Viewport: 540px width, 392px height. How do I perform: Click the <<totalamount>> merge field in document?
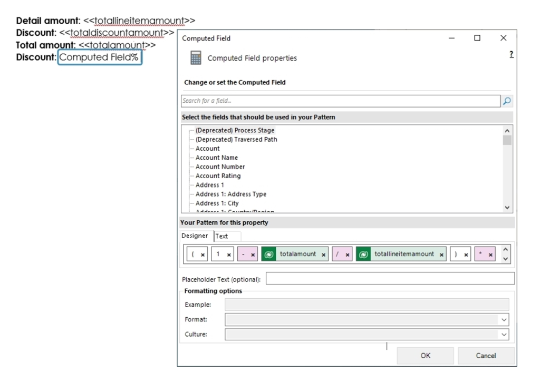[117, 45]
